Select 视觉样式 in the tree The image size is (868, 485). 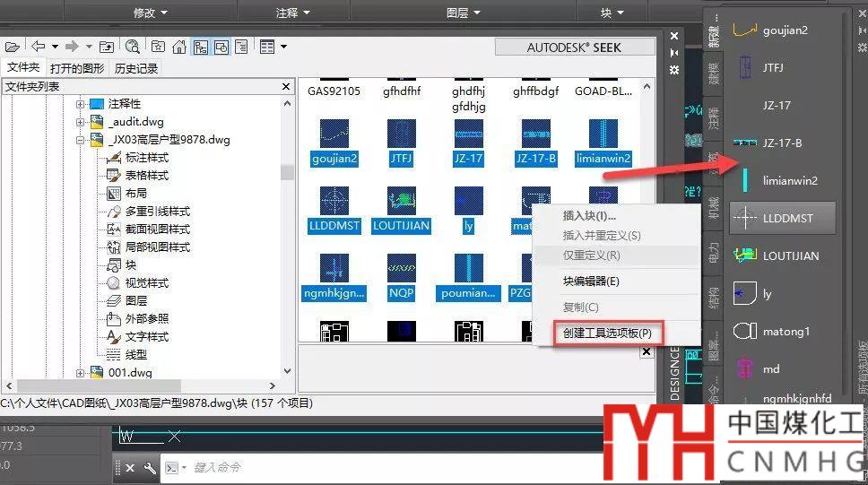147,283
